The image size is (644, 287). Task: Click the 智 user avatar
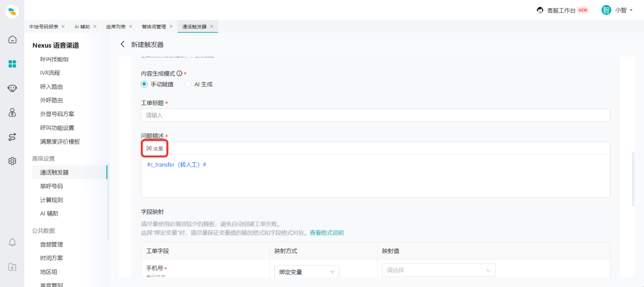click(x=606, y=10)
